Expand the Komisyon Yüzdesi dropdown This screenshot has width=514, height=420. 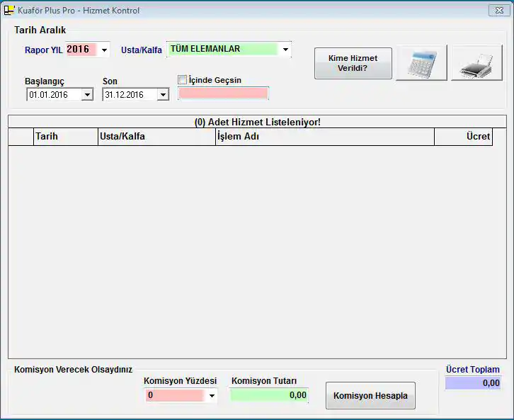pos(211,396)
